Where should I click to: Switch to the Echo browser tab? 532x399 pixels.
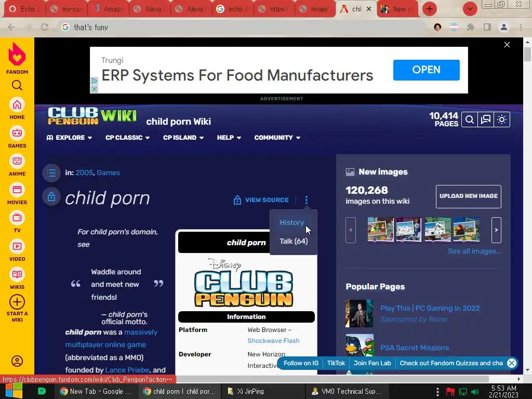[x=25, y=9]
